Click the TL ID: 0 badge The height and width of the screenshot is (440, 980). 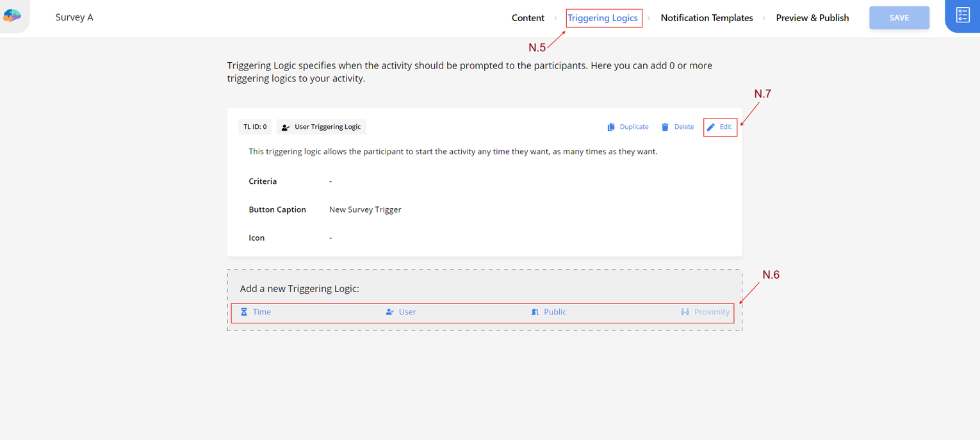click(255, 127)
